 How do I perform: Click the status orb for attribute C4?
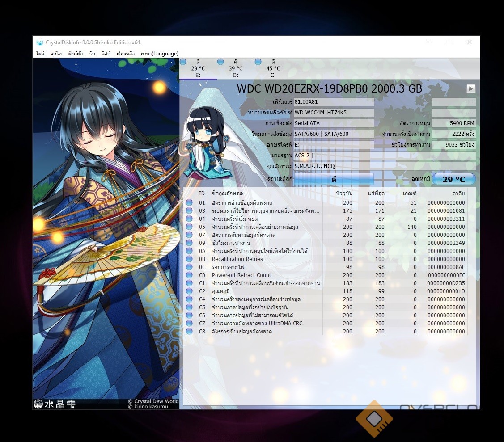click(189, 299)
